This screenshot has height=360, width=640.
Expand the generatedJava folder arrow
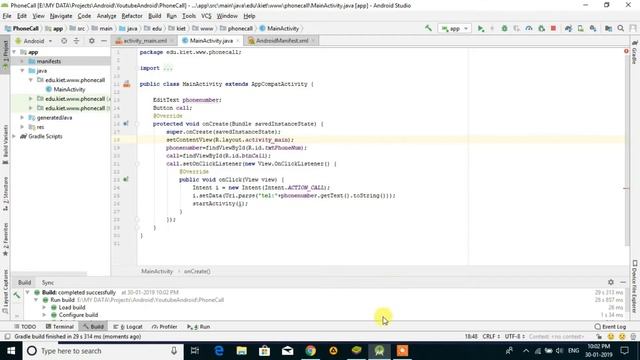pyautogui.click(x=22, y=118)
